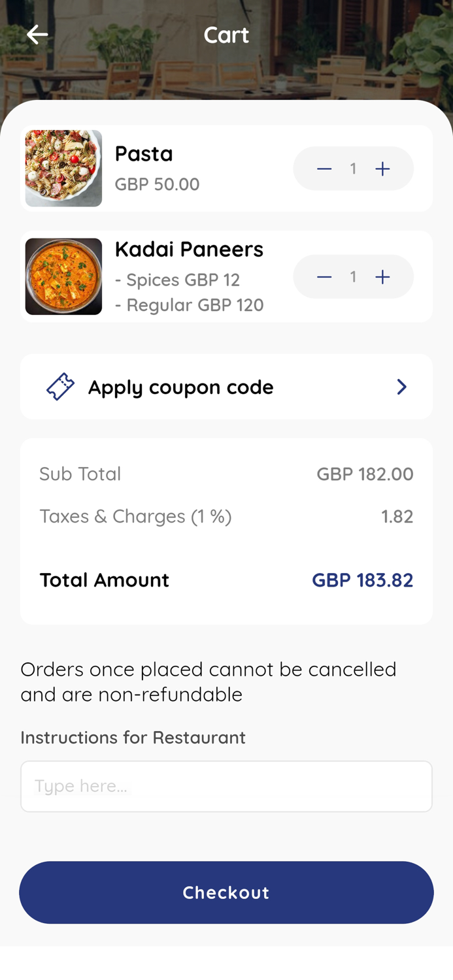Select the Pasta item name
The image size is (453, 980).
(144, 154)
